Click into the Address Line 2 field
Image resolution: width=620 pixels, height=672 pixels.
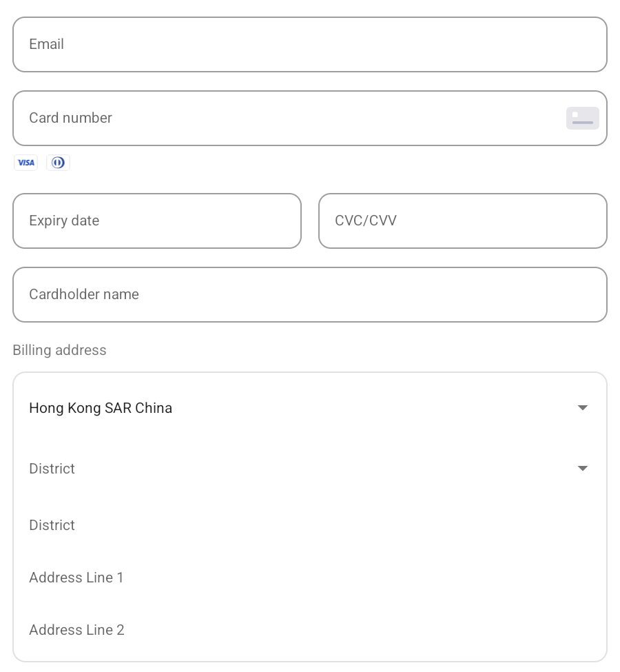[x=310, y=629]
